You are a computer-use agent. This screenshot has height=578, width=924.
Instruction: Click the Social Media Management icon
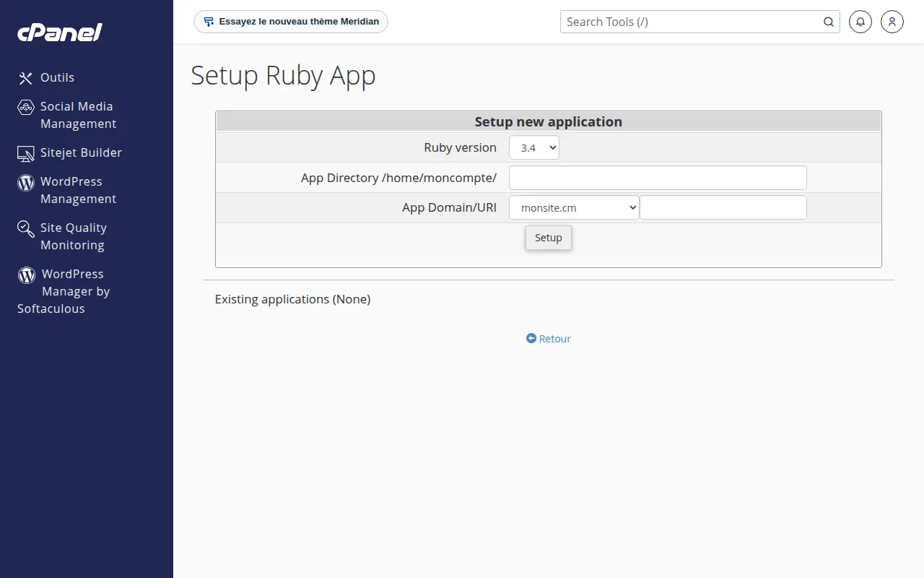point(26,107)
